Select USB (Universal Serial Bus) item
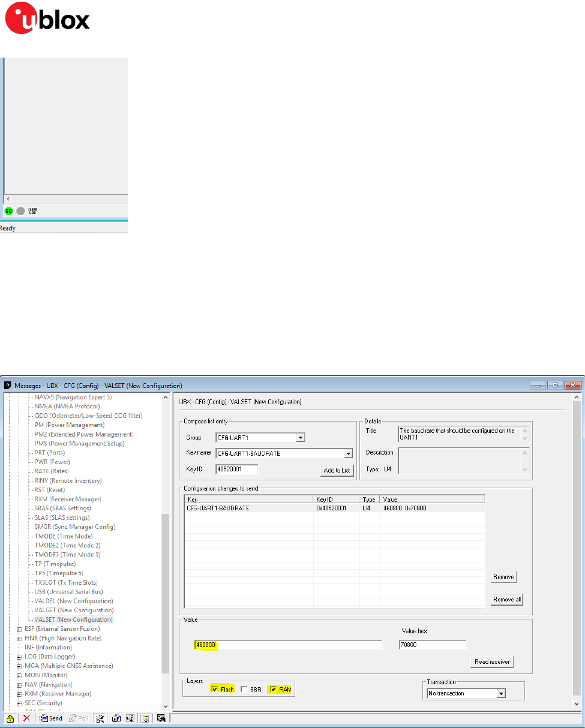This screenshot has width=585, height=728. pos(69,592)
